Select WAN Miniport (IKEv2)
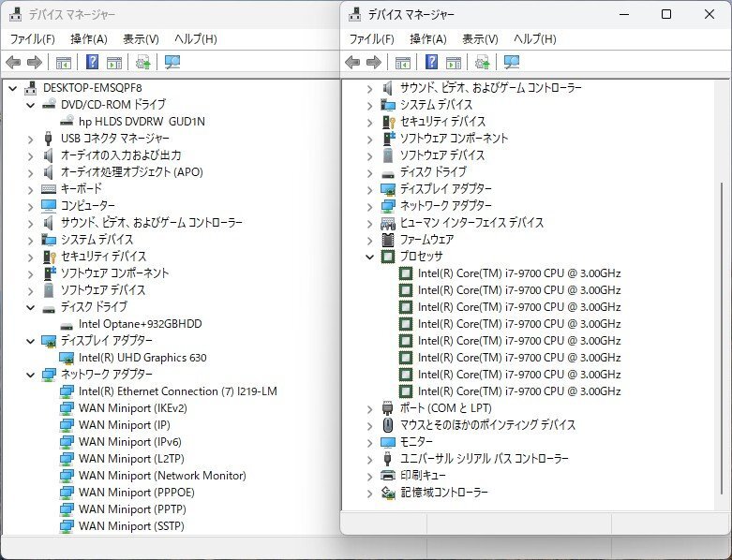This screenshot has width=732, height=560. click(132, 408)
